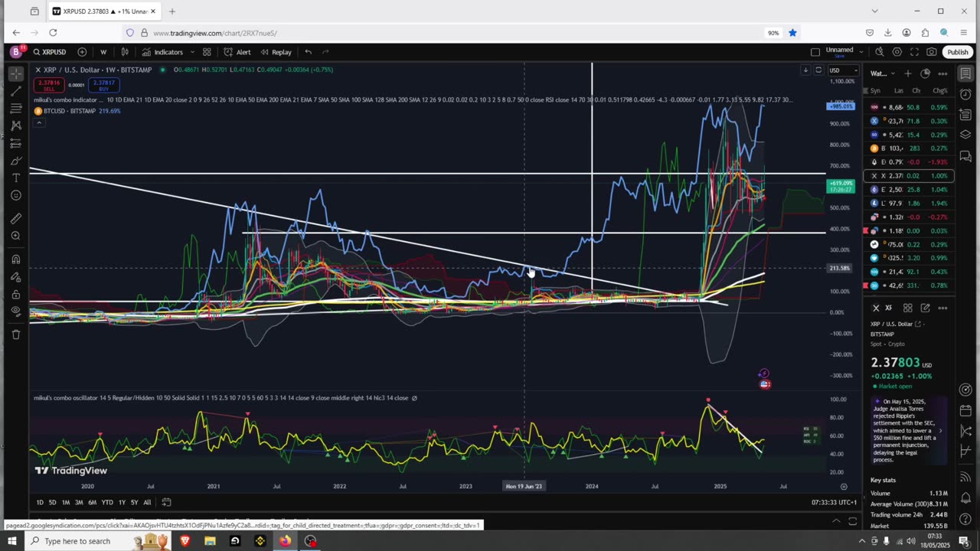Select the watchlist row with 1.94% change
The height and width of the screenshot is (551, 980).
[910, 204]
